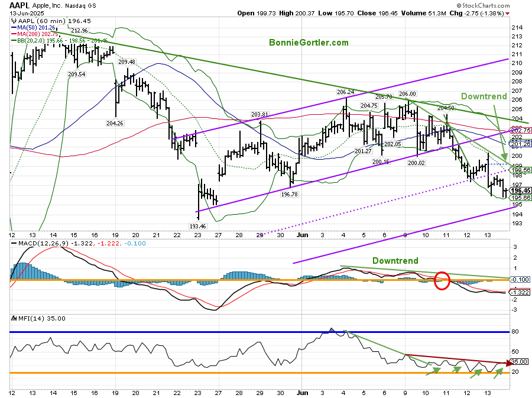The height and width of the screenshot is (398, 532).
Task: Click the red 202.75 axis value tag
Action: tap(520, 130)
